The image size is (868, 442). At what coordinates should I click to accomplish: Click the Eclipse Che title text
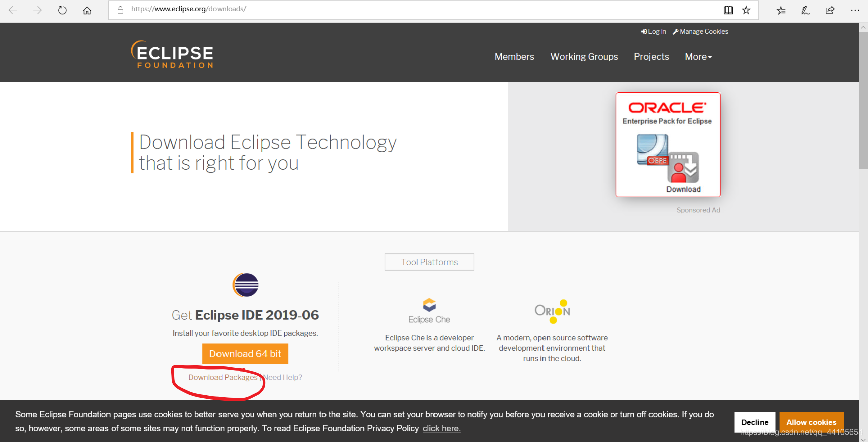[x=429, y=319]
